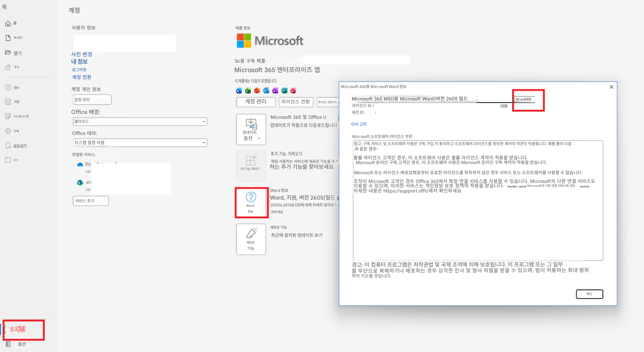This screenshot has width=644, height=352.
Task: Click the Outlook app icon in product list
Action: point(266,91)
